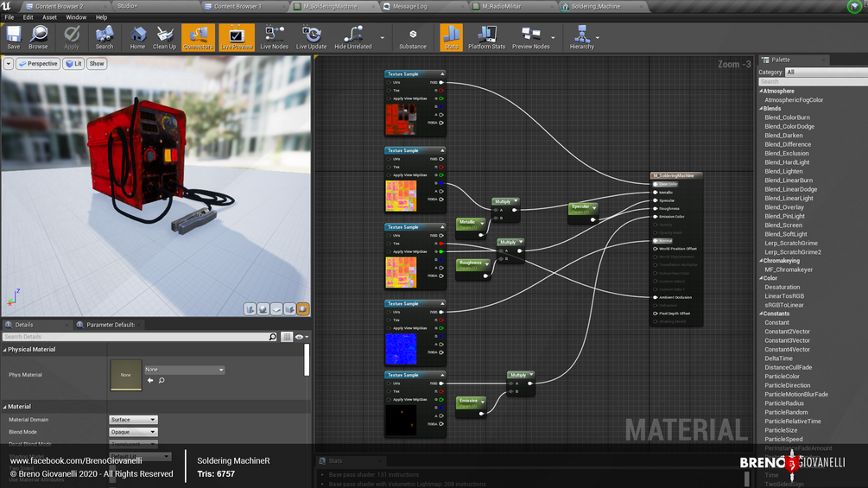Open Hierarchy dropdown arrow

(598, 38)
